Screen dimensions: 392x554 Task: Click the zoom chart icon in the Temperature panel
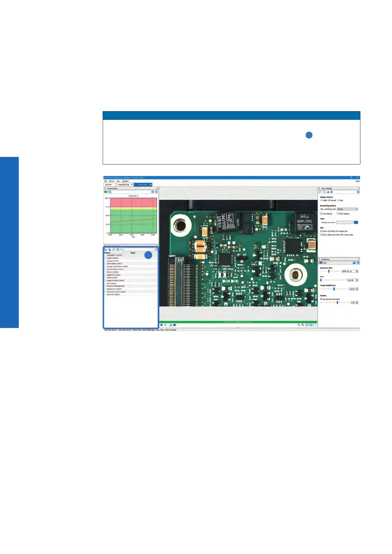click(x=110, y=192)
